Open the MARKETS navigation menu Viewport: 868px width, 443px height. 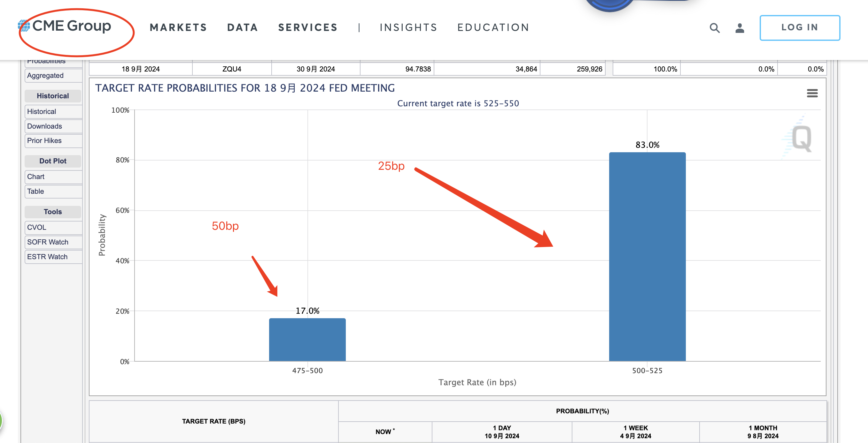tap(178, 27)
